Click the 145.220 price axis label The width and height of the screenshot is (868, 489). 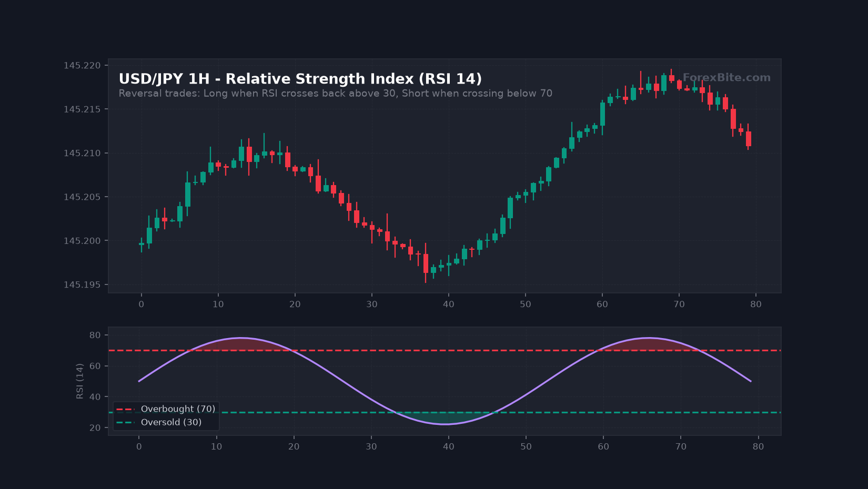coord(82,66)
